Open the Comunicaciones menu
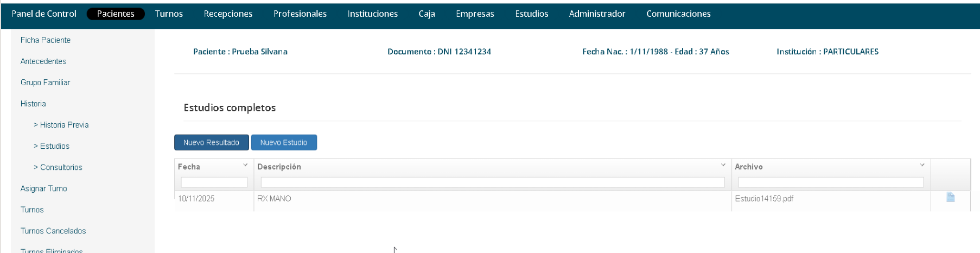The image size is (980, 253). 678,14
